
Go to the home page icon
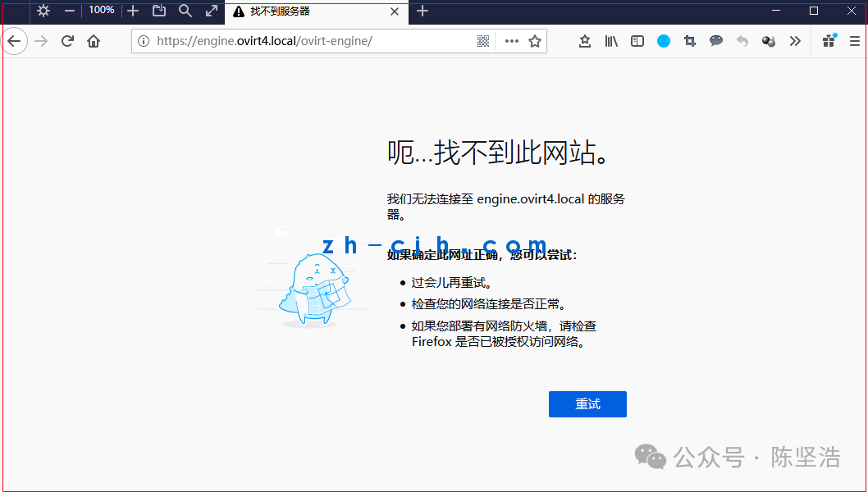pyautogui.click(x=94, y=41)
